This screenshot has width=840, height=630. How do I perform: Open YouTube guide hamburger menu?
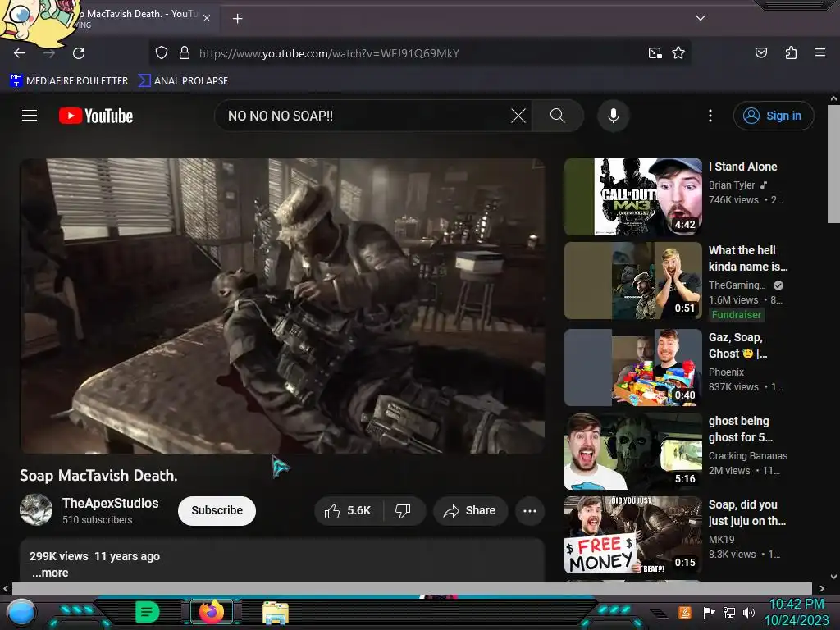pyautogui.click(x=30, y=116)
